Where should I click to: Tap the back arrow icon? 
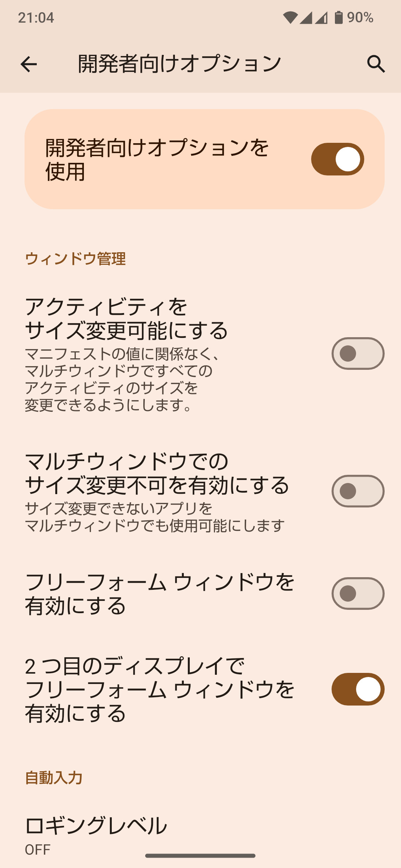tap(29, 64)
